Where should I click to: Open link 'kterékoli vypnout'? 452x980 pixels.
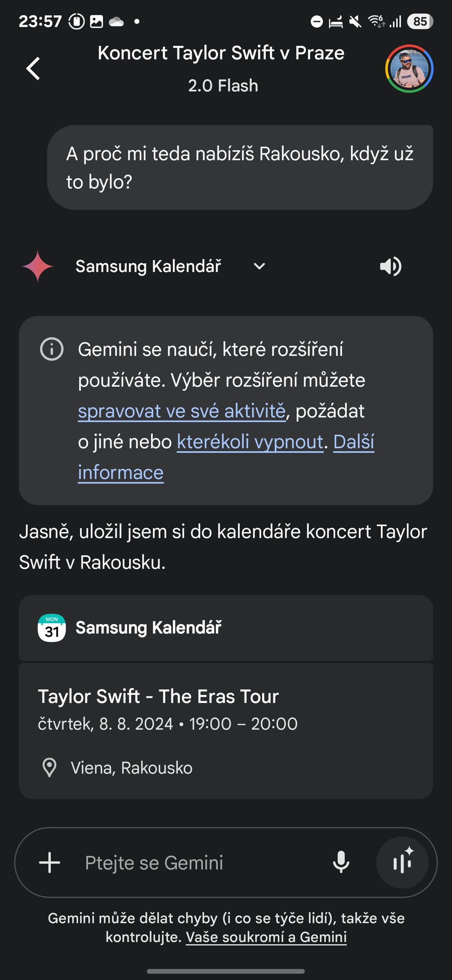click(250, 442)
